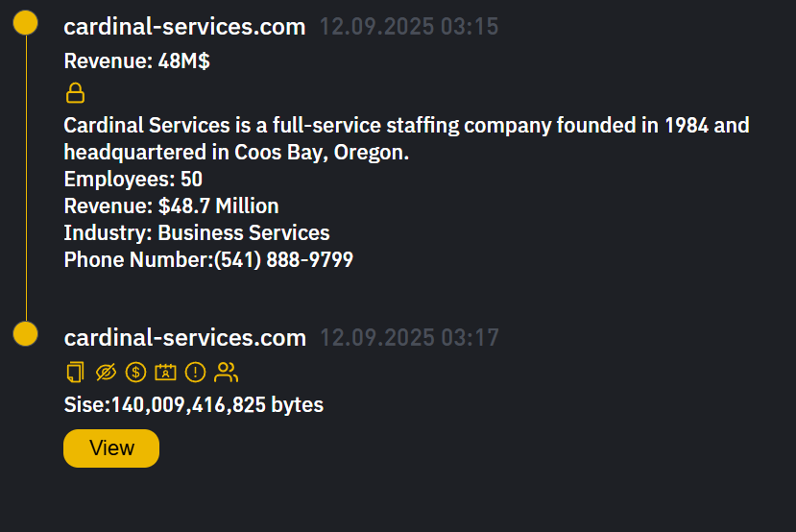Click the users group icon
Viewport: 796px width, 532px height.
click(226, 372)
